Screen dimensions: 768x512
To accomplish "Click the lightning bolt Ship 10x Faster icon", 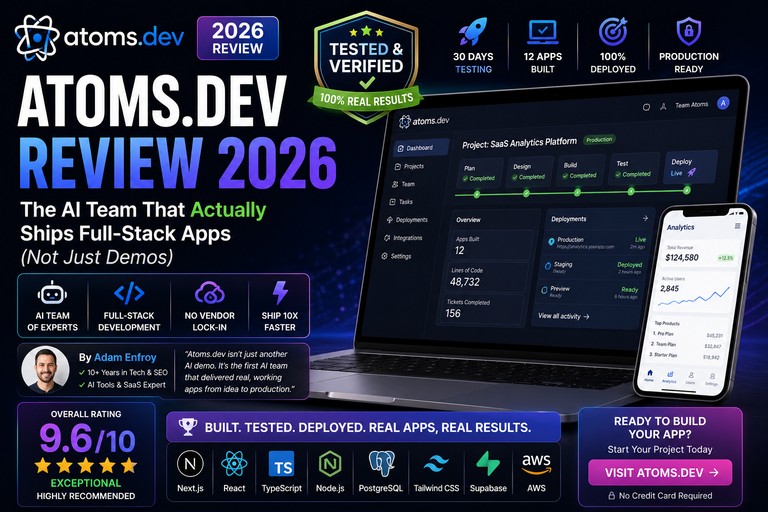I will [x=280, y=293].
